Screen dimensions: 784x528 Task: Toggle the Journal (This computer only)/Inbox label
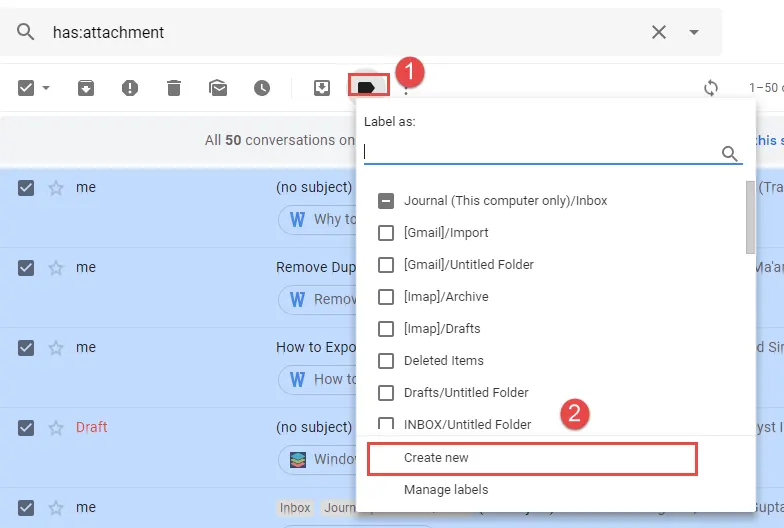pyautogui.click(x=386, y=200)
